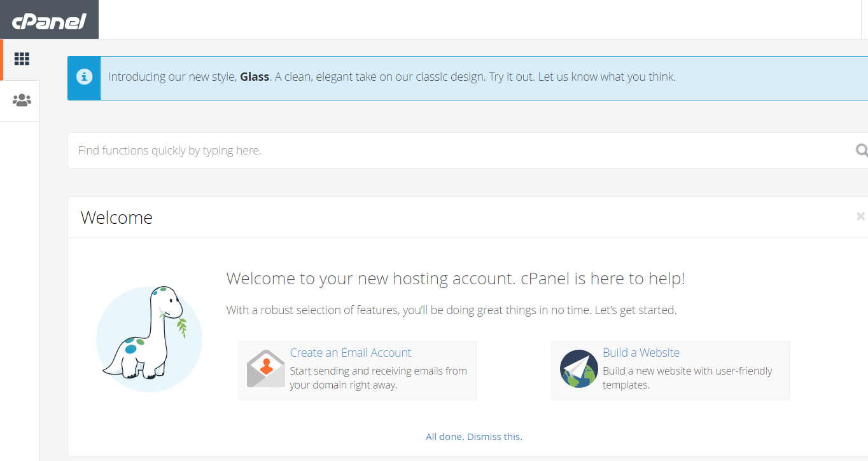Open the Home grid icon in sidebar

tap(22, 59)
